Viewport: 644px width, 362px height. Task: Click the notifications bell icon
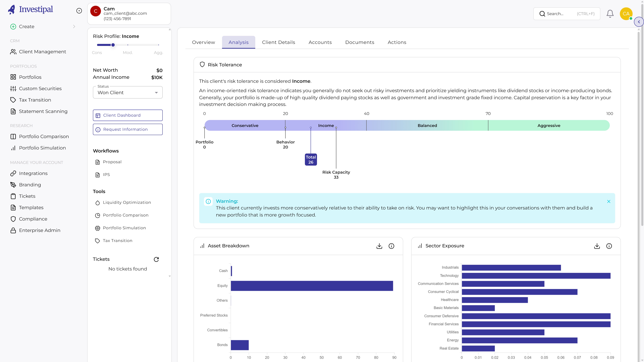[x=610, y=14]
